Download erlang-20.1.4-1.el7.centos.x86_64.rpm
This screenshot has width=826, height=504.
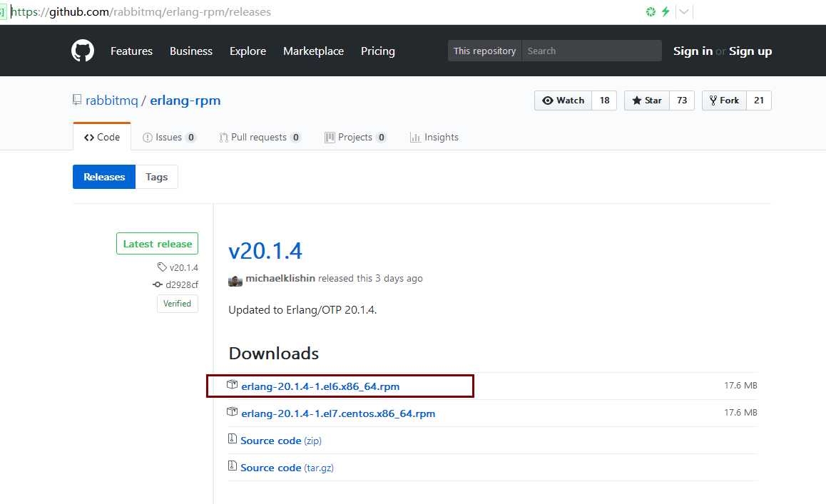coord(338,413)
